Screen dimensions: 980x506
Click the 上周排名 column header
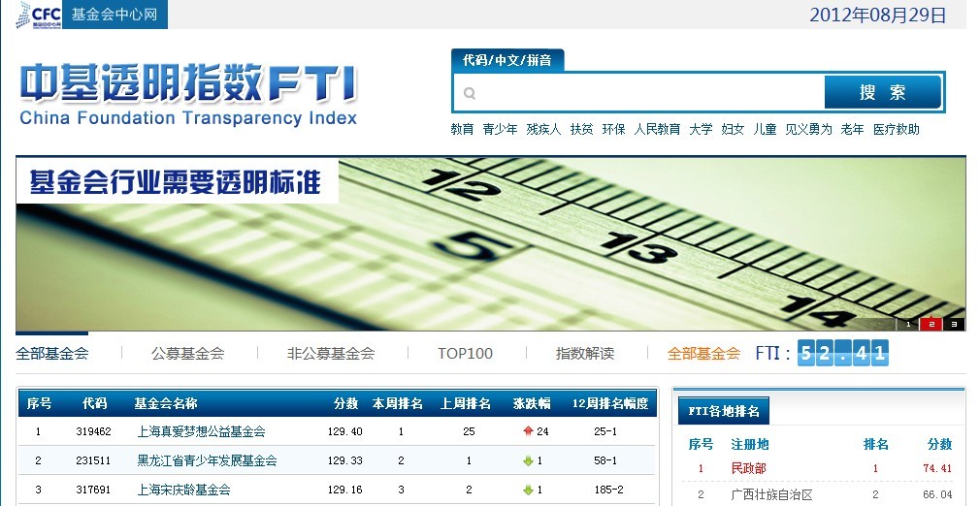click(465, 403)
